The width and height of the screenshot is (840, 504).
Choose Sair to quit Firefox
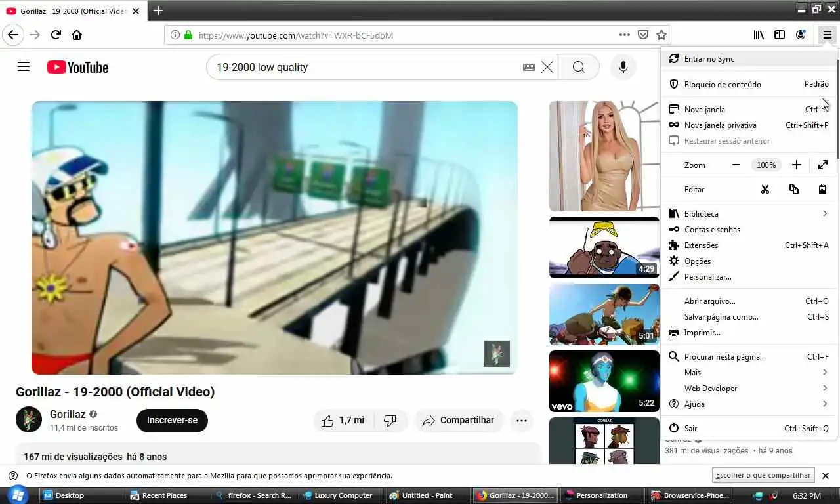pos(749,428)
